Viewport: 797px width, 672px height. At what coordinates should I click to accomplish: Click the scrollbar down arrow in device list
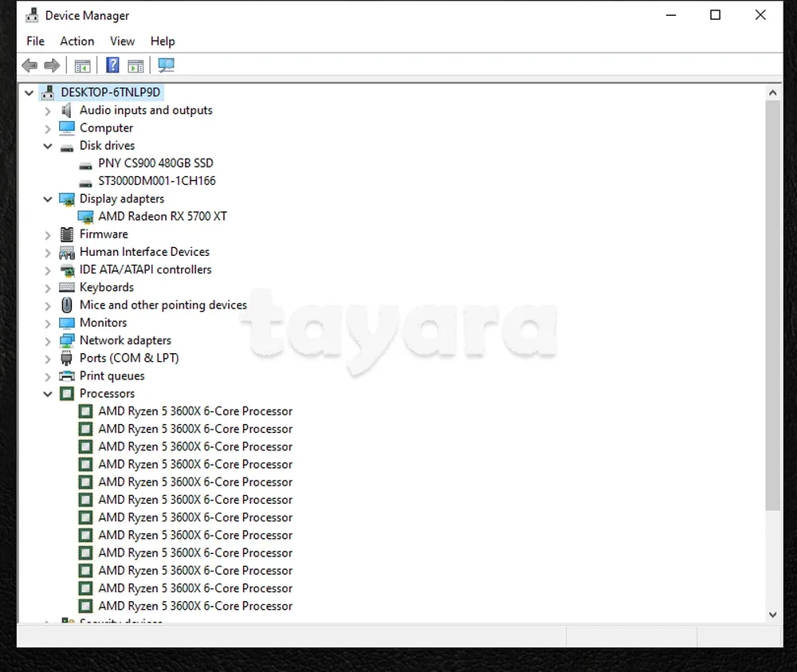click(772, 615)
